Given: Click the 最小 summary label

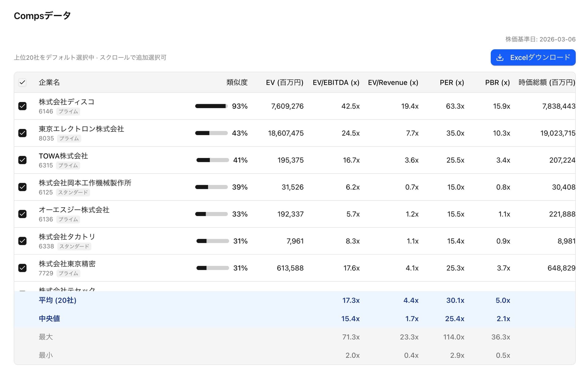Looking at the screenshot, I should (x=46, y=355).
